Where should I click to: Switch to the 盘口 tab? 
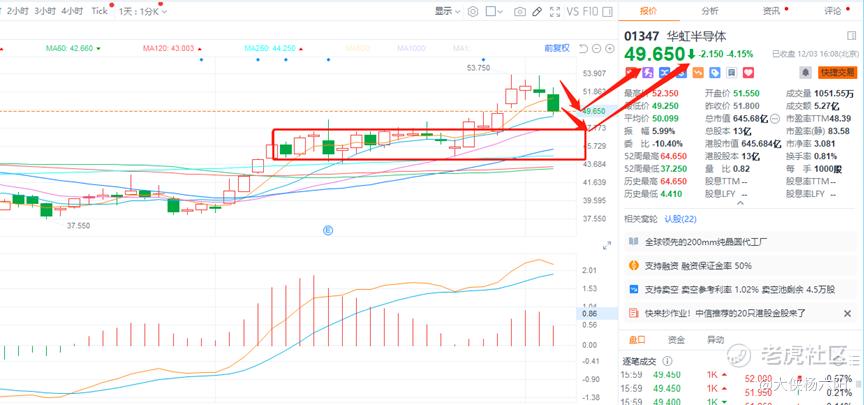[x=638, y=339]
